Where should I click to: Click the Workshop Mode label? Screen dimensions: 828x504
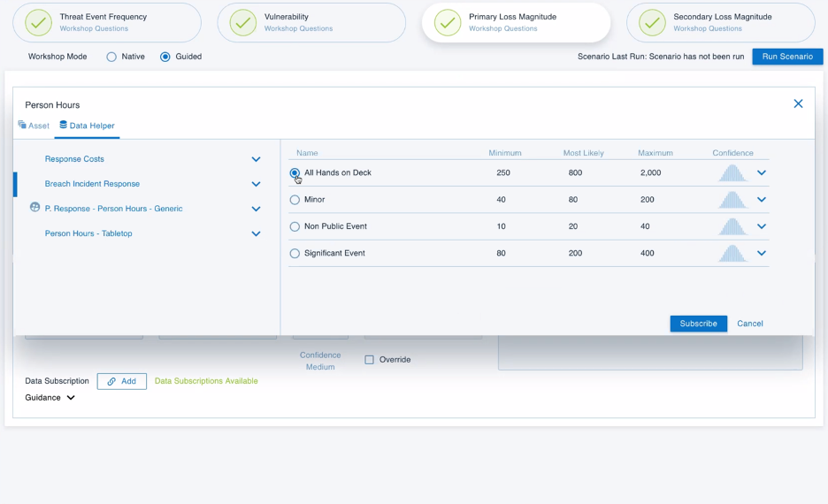click(57, 57)
